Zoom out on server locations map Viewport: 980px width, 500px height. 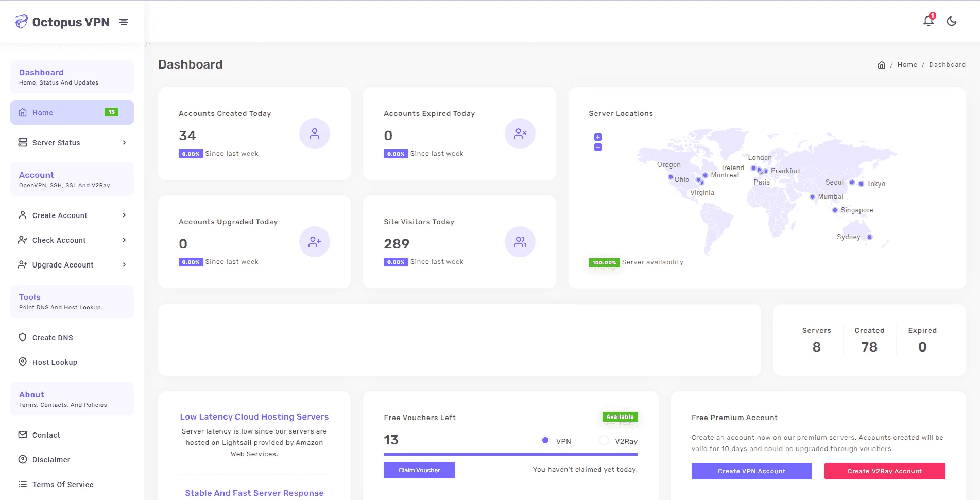point(598,147)
